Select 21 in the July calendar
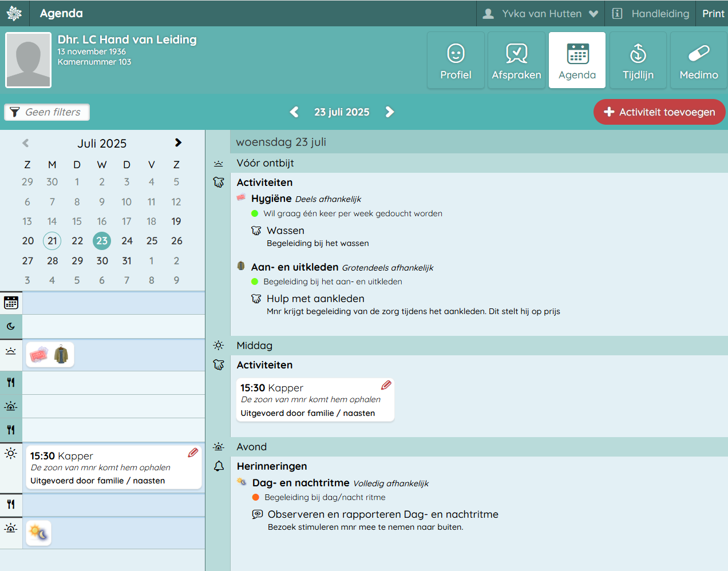Viewport: 728px width, 571px height. (52, 241)
